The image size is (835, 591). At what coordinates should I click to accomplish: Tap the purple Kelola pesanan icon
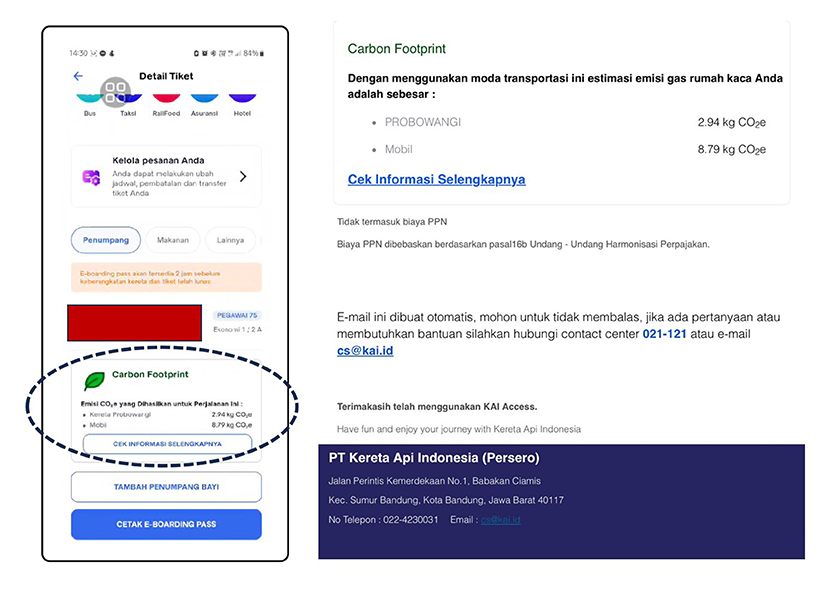coord(91,177)
